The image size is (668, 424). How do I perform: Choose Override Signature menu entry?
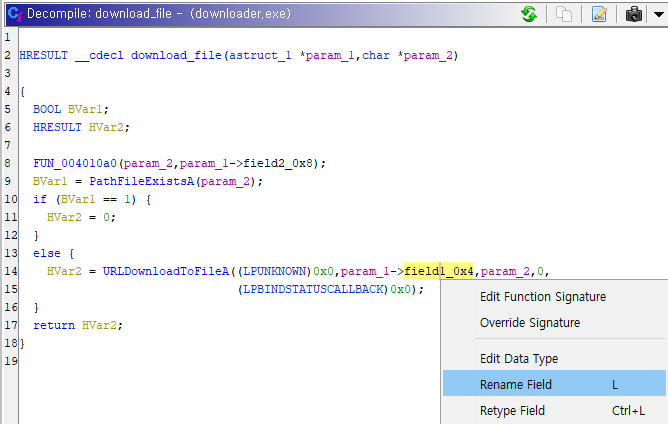point(530,323)
